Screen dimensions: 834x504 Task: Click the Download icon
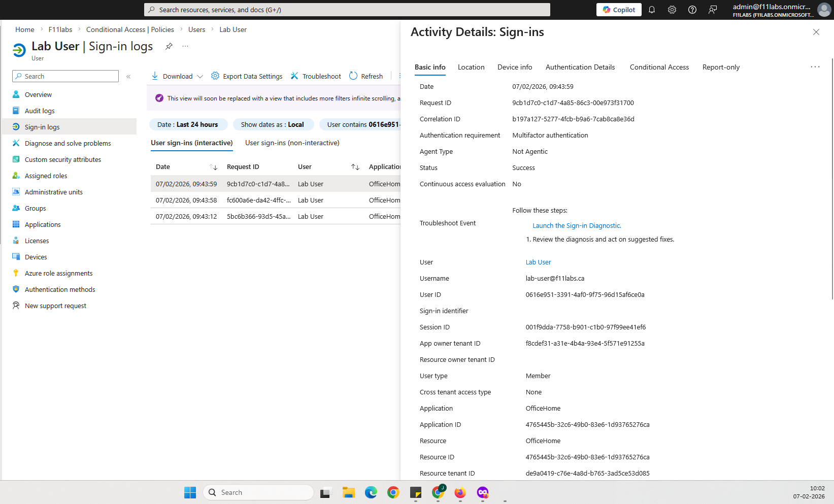point(155,76)
